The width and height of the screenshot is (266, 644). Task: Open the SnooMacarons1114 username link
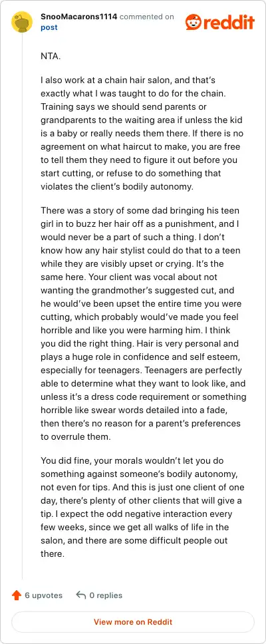(79, 17)
